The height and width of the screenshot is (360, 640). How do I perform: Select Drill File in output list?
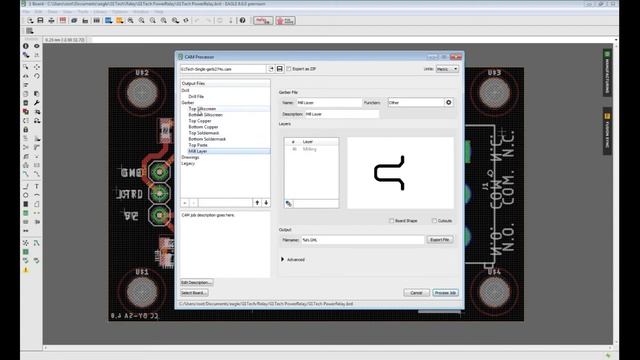click(x=196, y=96)
